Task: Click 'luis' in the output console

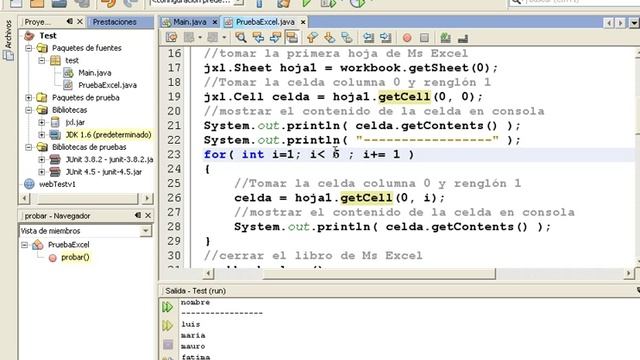Action: pos(190,324)
